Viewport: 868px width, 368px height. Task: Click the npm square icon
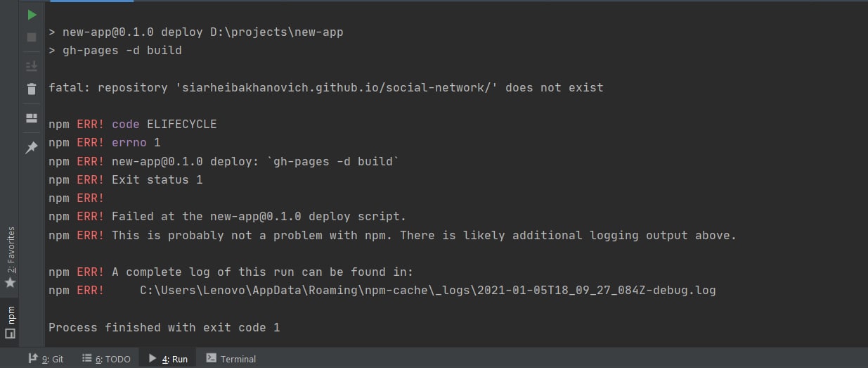10,334
